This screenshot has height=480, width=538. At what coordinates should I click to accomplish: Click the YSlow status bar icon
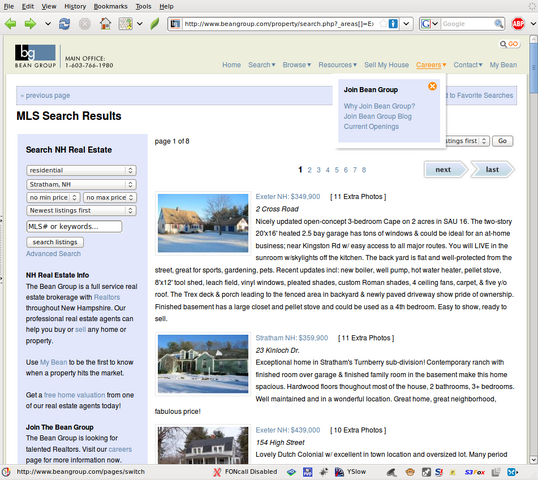350,472
